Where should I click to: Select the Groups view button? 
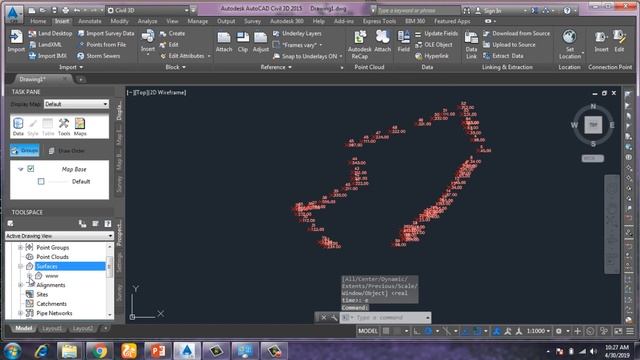(x=25, y=151)
